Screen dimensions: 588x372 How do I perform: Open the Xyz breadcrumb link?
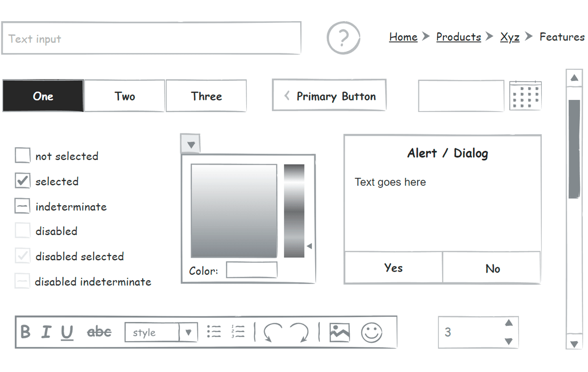click(x=510, y=37)
